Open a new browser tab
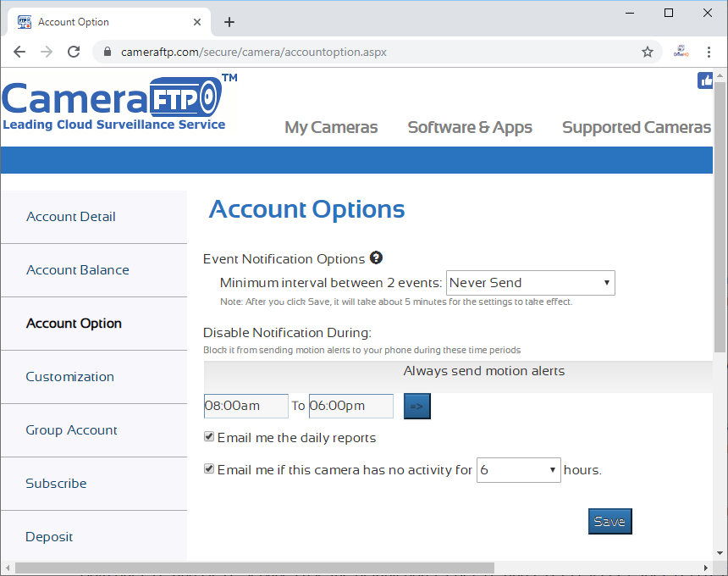 (x=229, y=22)
